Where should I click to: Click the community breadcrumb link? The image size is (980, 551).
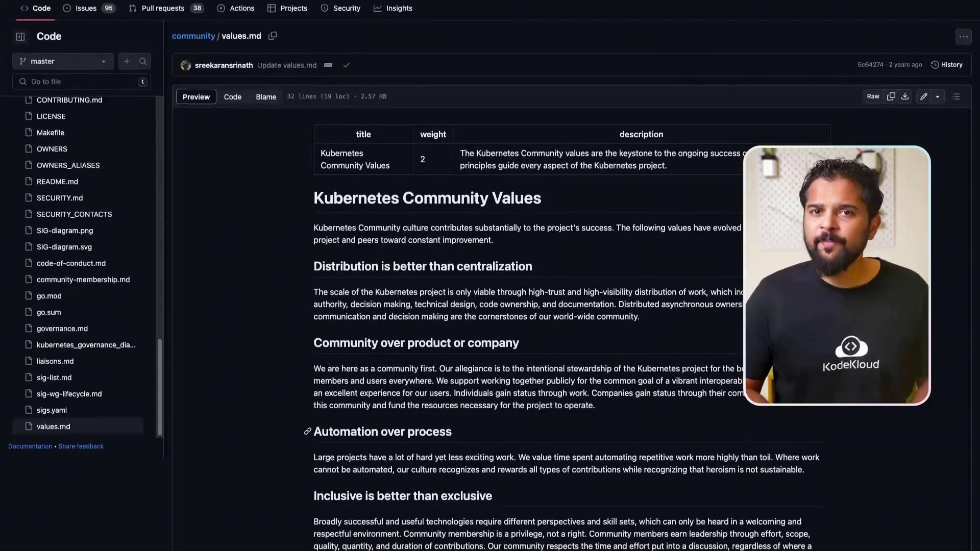[193, 36]
